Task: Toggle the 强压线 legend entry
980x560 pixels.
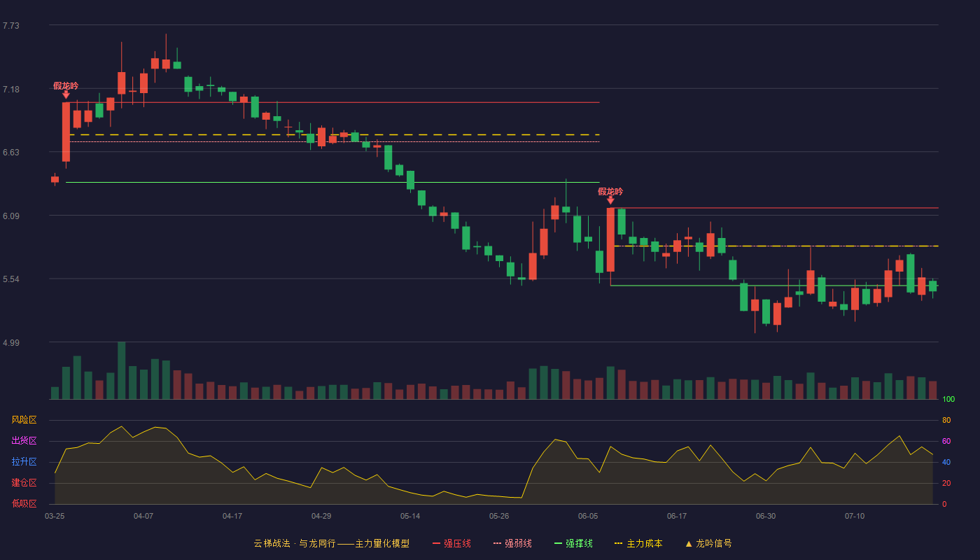Action: (x=451, y=543)
